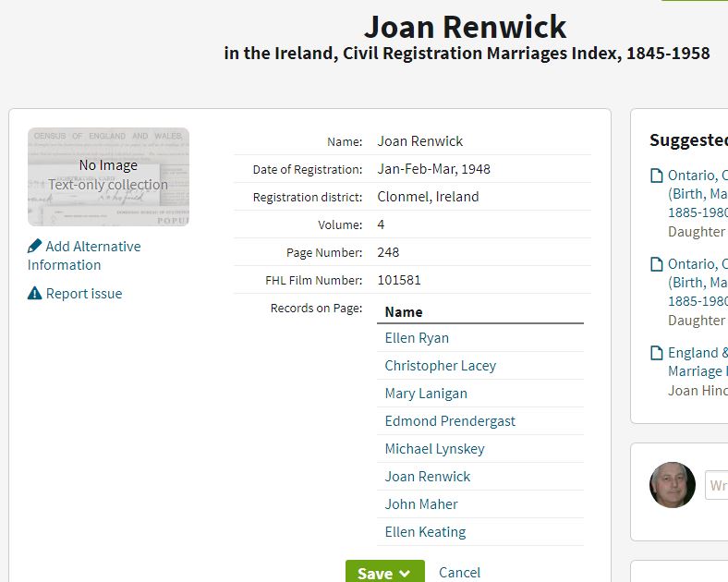Click the Cancel link

(460, 572)
